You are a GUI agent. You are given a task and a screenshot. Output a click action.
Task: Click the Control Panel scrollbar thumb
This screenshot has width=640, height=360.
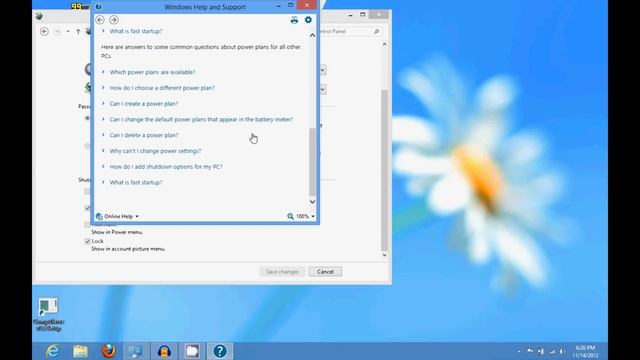[x=384, y=170]
